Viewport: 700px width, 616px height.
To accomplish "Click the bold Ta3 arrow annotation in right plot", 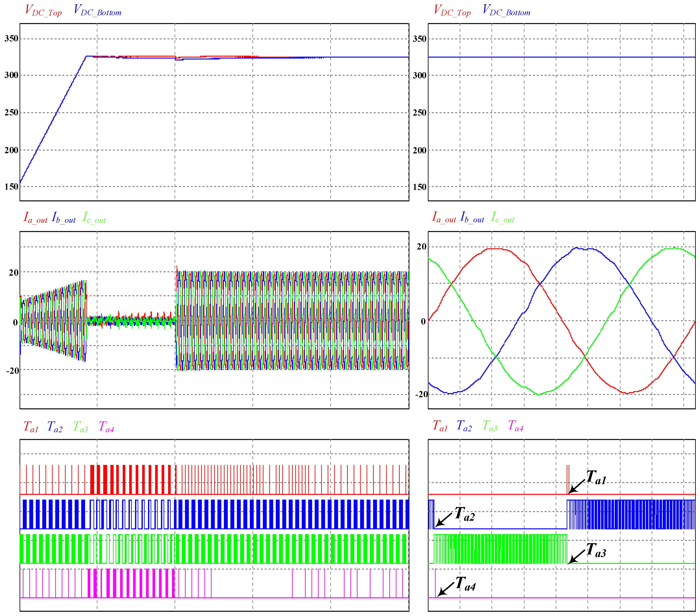I will point(596,550).
